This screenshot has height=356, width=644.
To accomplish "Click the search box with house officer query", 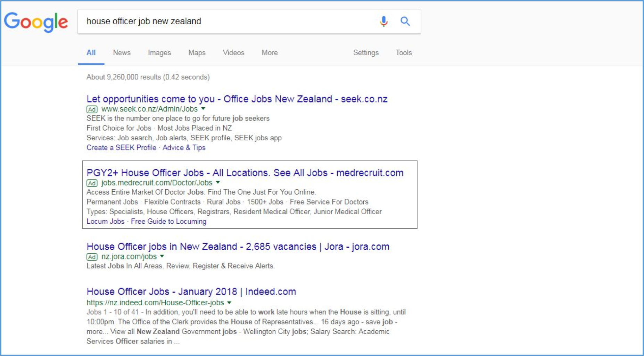I will coord(249,22).
